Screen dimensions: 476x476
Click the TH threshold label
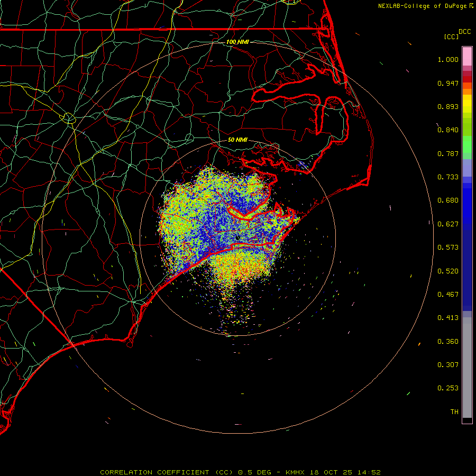[x=454, y=412]
